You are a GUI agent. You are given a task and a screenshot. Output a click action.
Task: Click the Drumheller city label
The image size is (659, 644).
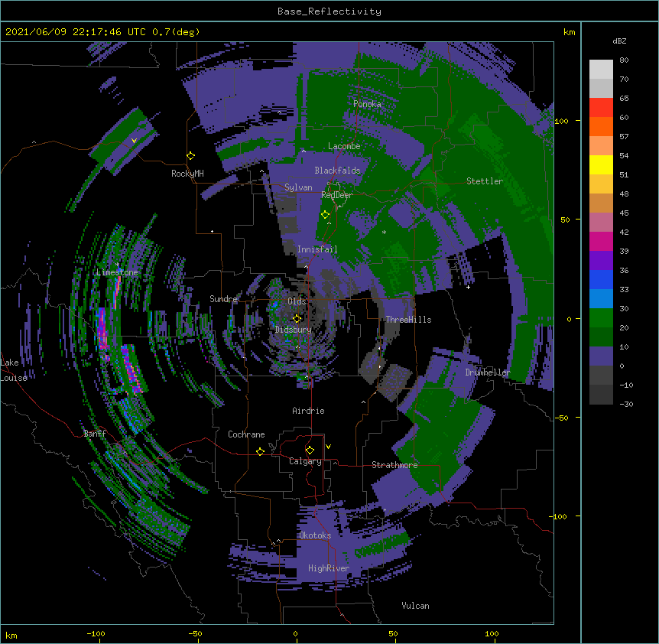[488, 372]
